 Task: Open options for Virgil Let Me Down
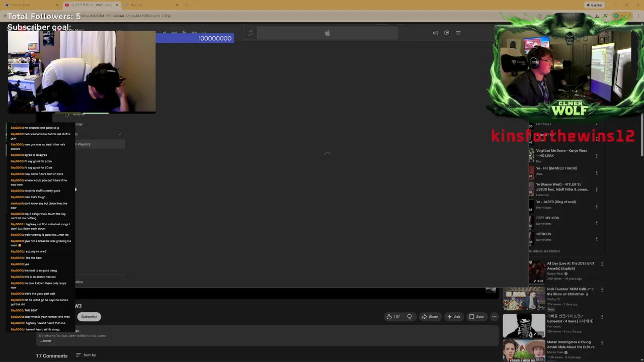pos(597,156)
